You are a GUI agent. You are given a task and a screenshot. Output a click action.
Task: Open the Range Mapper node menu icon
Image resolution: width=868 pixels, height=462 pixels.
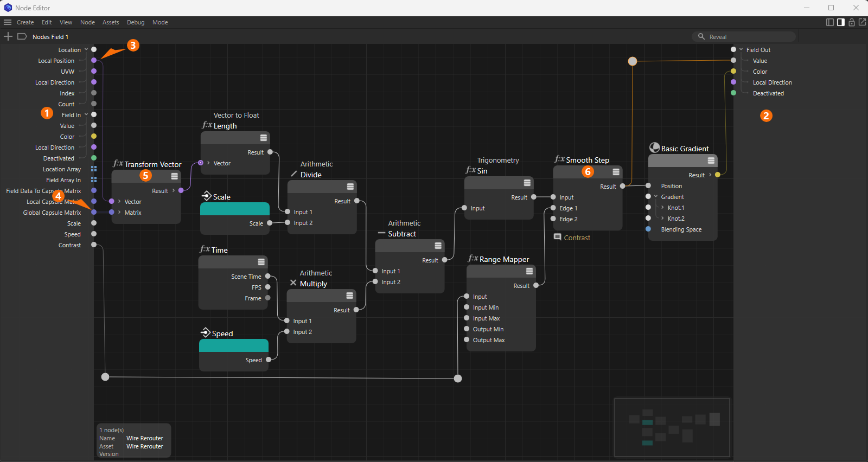[x=529, y=271]
